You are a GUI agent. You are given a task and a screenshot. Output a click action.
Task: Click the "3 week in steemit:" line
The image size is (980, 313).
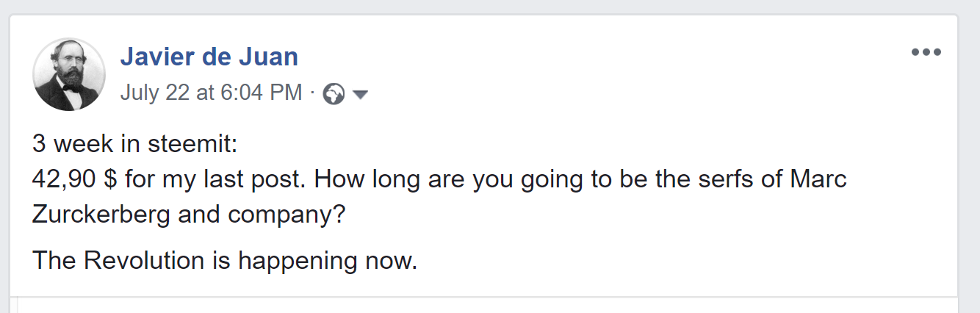pyautogui.click(x=135, y=144)
